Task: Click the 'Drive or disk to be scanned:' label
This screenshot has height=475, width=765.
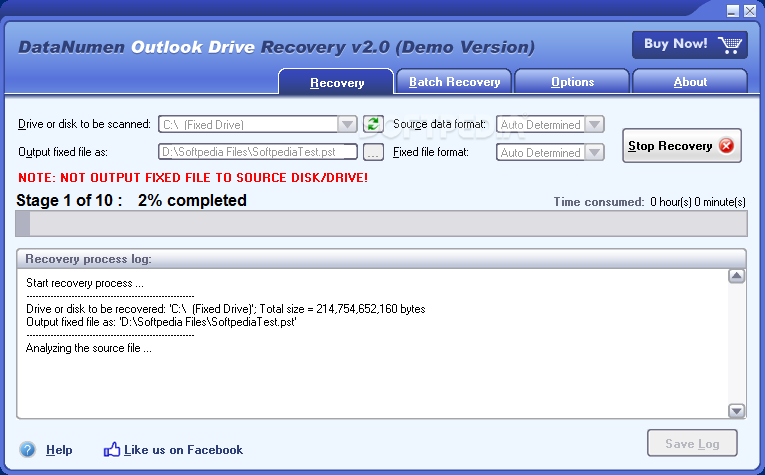Action: pyautogui.click(x=84, y=124)
